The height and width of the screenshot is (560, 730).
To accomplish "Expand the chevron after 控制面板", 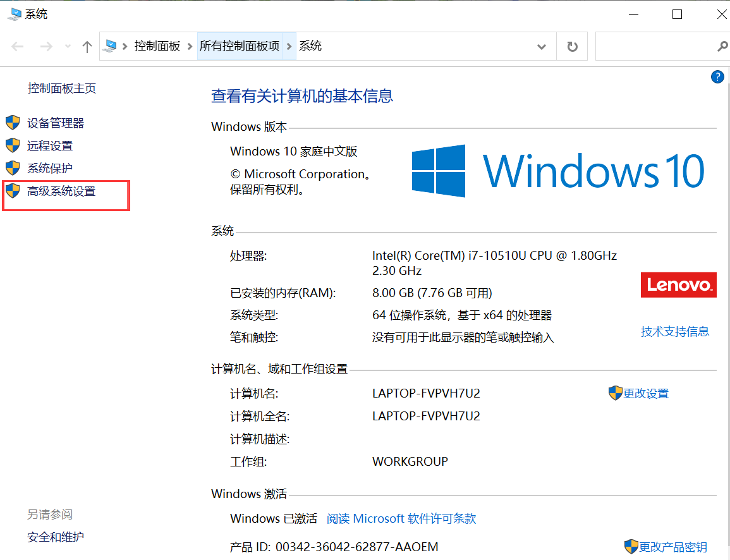I will (190, 46).
